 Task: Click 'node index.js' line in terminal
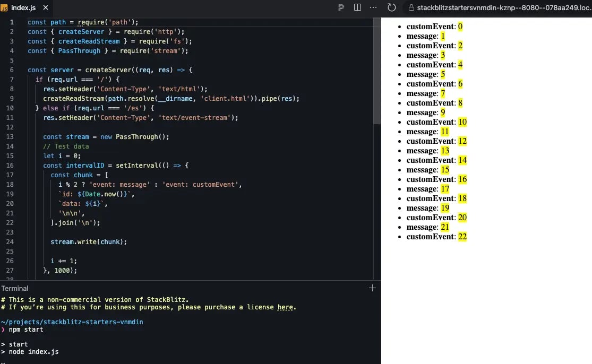click(33, 352)
